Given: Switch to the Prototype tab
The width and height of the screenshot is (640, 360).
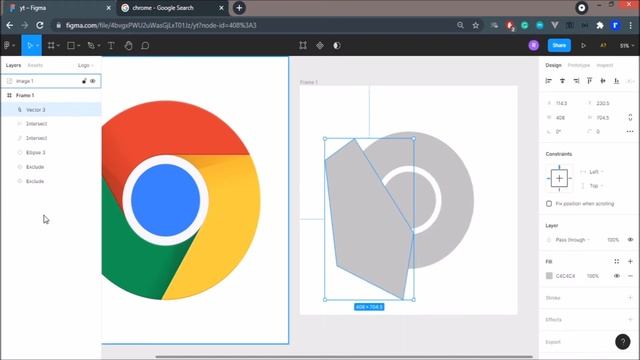Looking at the screenshot, I should pyautogui.click(x=578, y=65).
